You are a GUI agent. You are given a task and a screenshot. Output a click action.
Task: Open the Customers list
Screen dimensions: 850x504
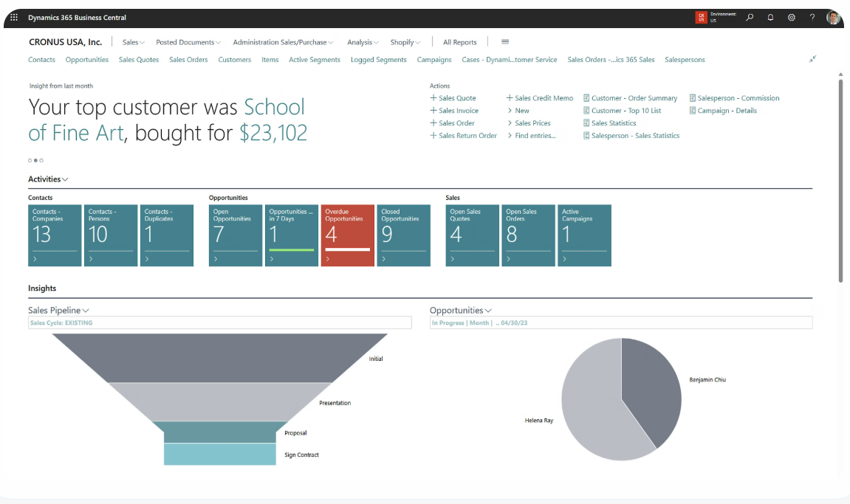pyautogui.click(x=235, y=60)
